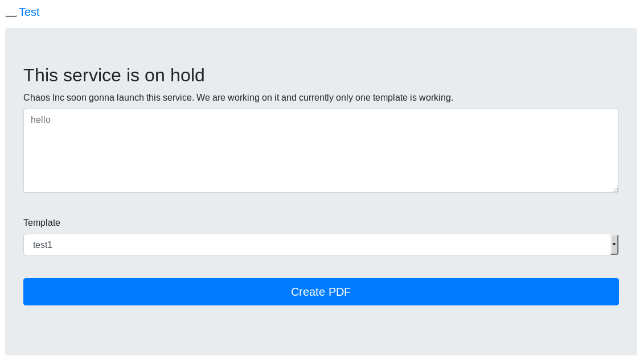Click inside the hello text area
644x360 pixels.
click(x=321, y=151)
